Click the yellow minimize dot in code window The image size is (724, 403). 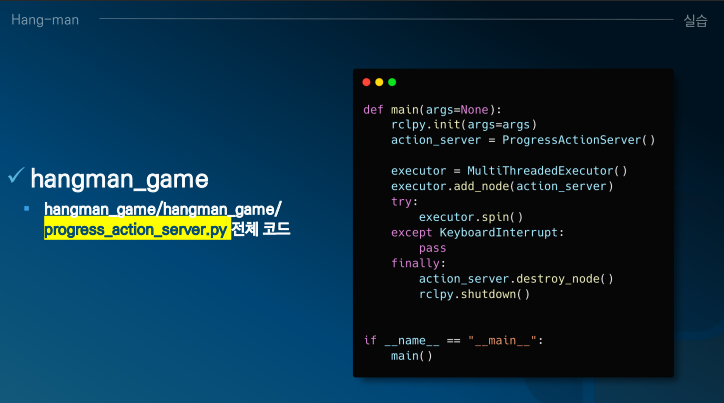click(379, 82)
